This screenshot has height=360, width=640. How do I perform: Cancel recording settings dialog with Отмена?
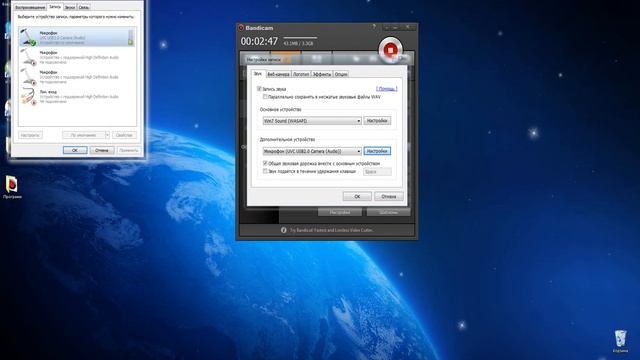point(389,196)
